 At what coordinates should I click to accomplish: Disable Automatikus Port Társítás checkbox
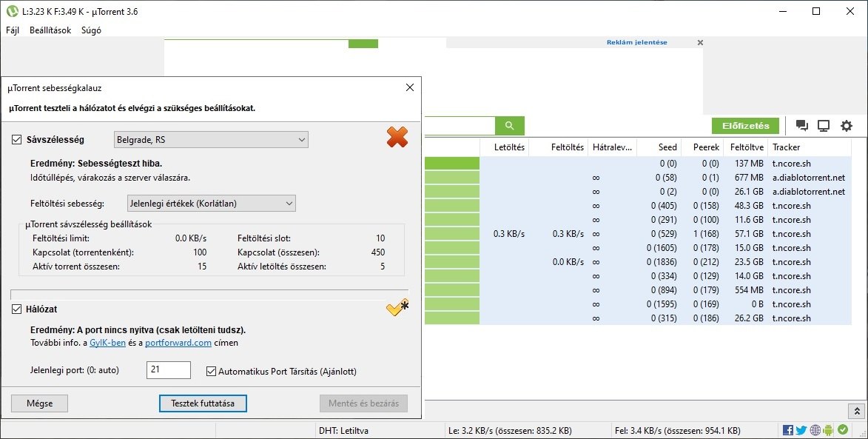(x=211, y=371)
